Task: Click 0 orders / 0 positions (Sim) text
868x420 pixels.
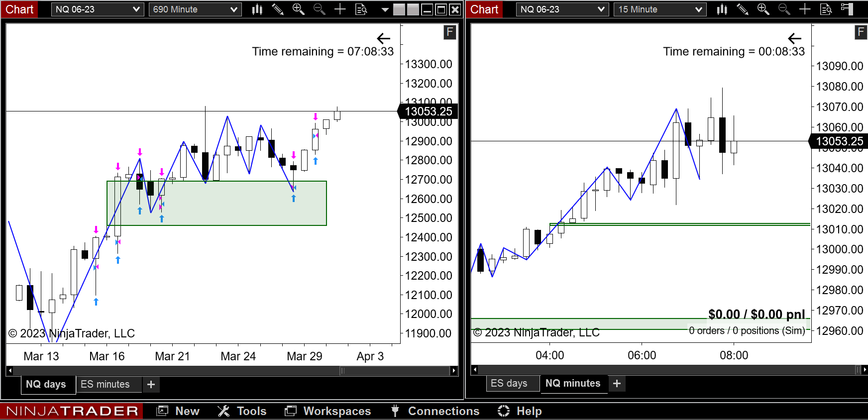Action: click(747, 330)
